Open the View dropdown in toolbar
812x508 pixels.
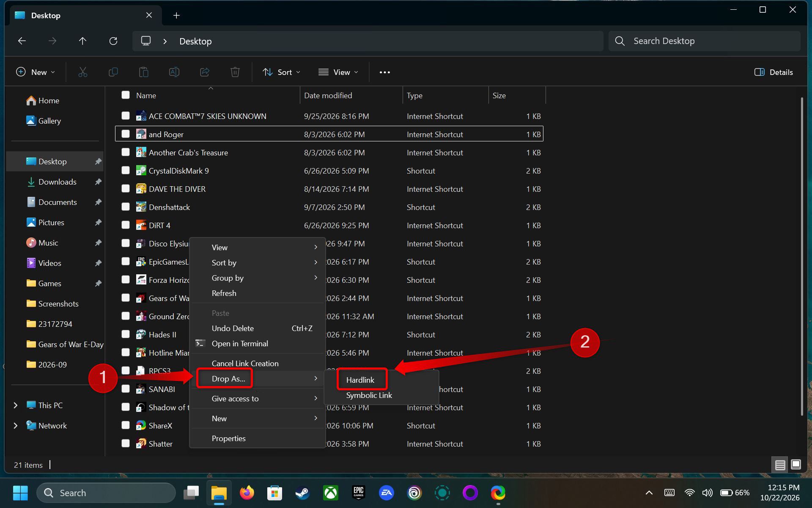pos(338,72)
